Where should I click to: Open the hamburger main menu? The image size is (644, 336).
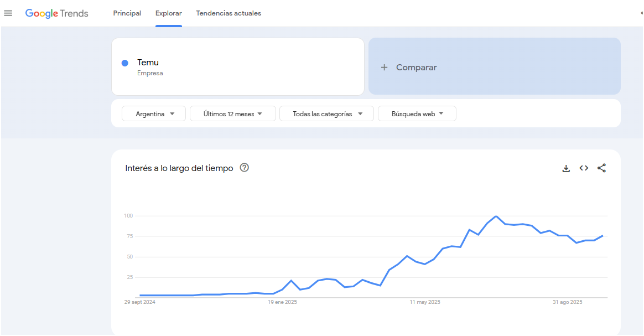[x=8, y=13]
